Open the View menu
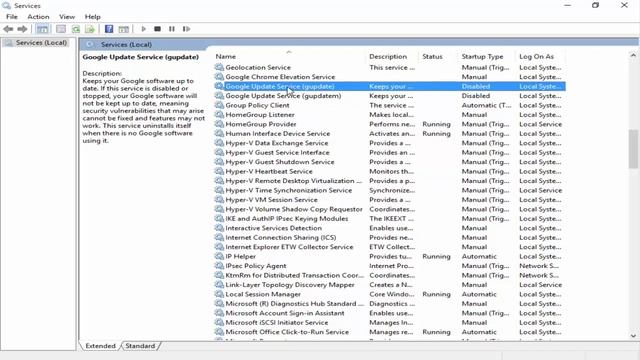 coord(67,17)
